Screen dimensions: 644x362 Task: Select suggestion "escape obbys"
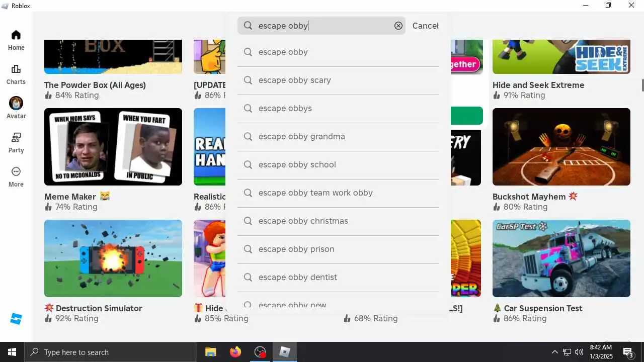tap(338, 108)
